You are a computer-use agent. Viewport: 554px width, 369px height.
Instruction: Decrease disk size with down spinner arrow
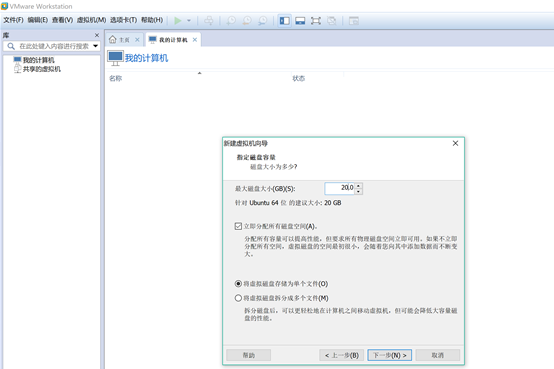tap(359, 191)
